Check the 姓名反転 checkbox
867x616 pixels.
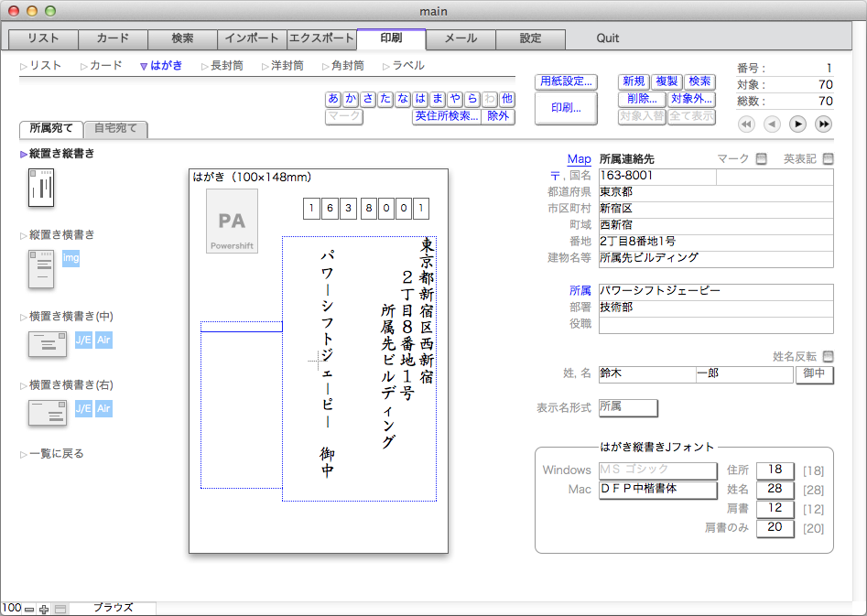tap(828, 357)
